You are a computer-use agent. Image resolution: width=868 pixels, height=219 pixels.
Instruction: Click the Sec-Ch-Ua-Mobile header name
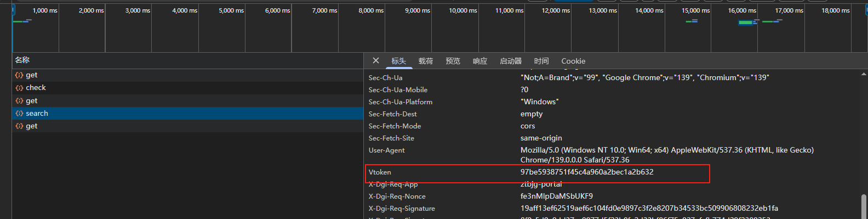(398, 90)
